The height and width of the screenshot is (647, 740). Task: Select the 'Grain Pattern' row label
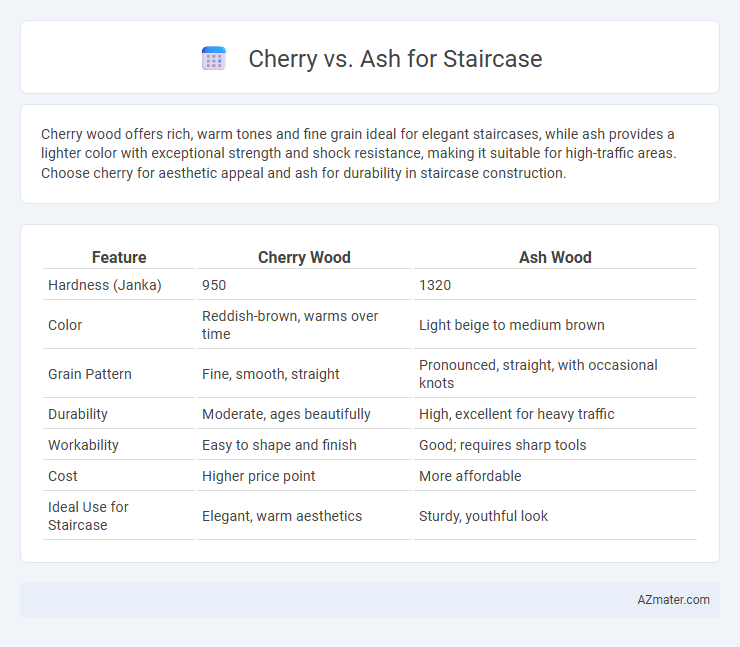click(90, 374)
